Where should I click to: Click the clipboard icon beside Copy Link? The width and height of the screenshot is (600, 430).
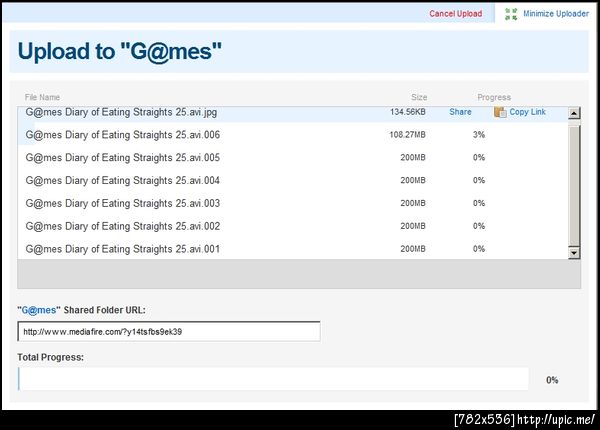(x=500, y=112)
